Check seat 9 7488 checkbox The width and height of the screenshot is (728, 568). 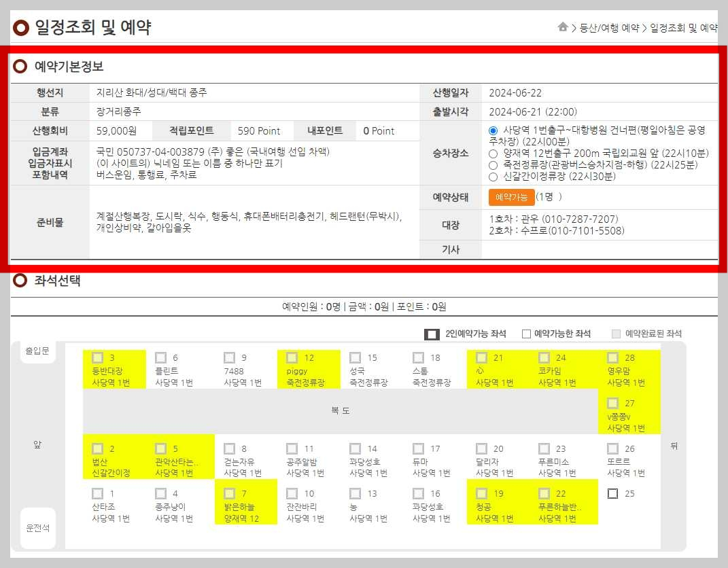pyautogui.click(x=229, y=357)
